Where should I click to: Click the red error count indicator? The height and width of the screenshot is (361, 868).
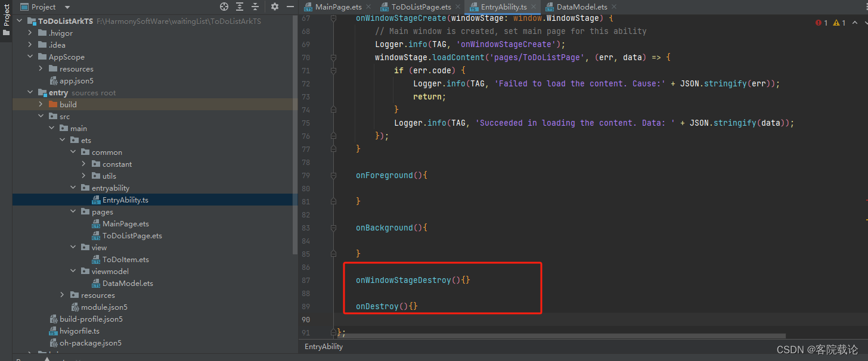821,23
